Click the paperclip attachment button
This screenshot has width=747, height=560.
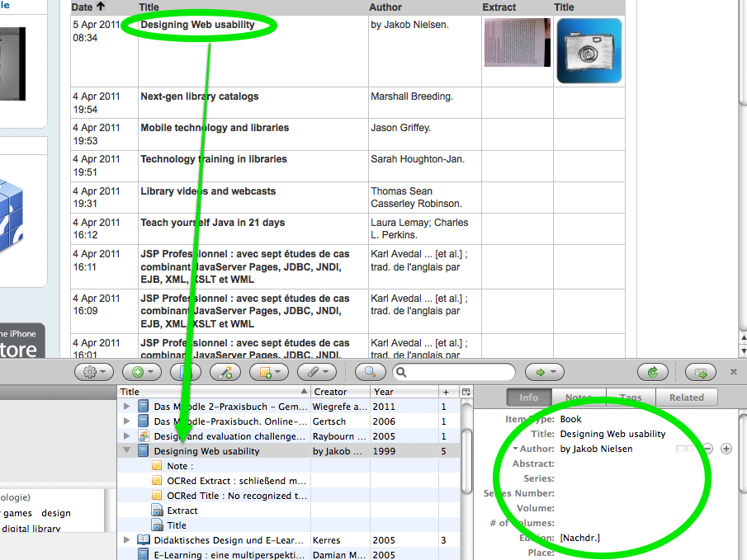tap(318, 372)
